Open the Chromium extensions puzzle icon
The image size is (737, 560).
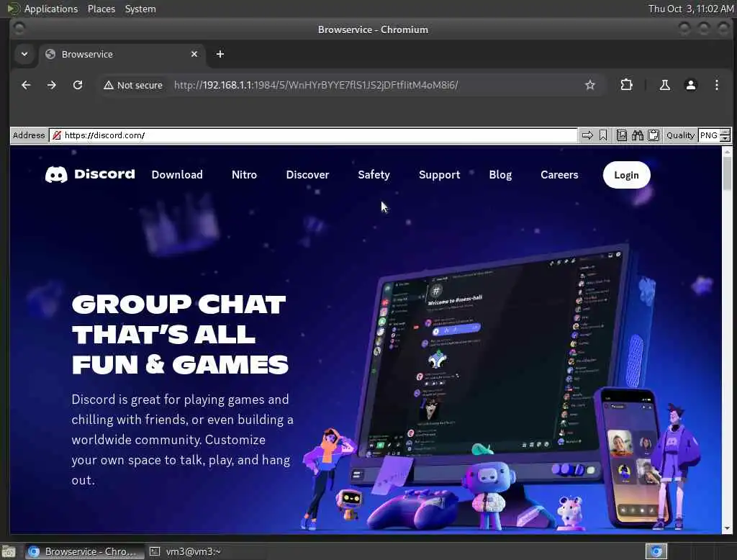click(x=626, y=85)
